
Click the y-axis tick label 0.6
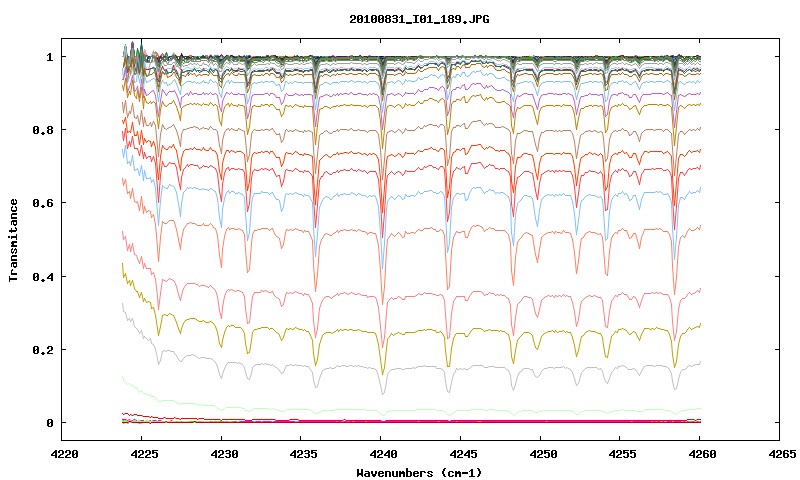[42, 203]
